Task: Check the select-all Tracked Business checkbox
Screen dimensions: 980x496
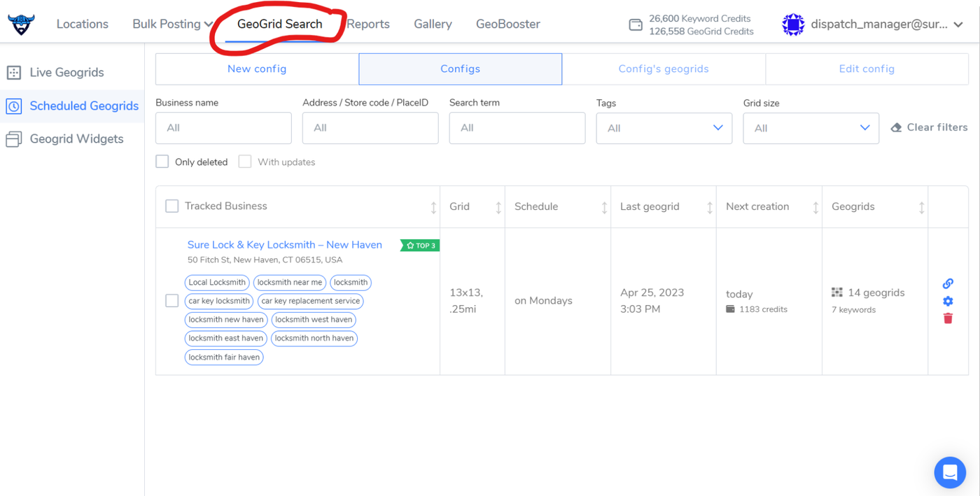Action: (172, 206)
